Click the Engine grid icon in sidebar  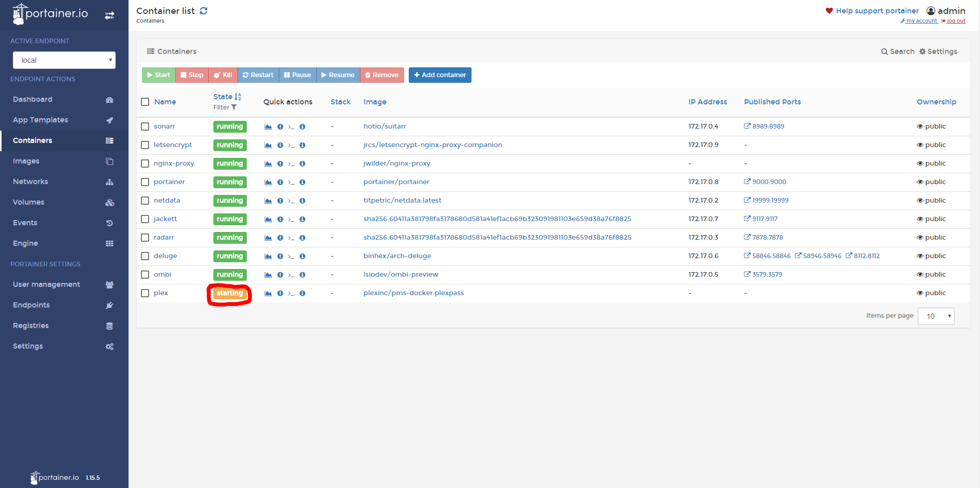pos(110,244)
